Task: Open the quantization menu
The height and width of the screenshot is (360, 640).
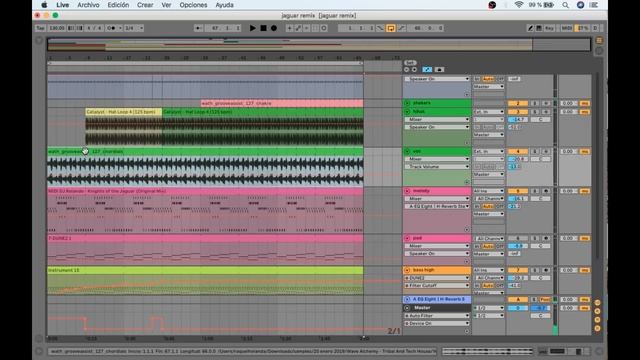Action: [x=134, y=28]
